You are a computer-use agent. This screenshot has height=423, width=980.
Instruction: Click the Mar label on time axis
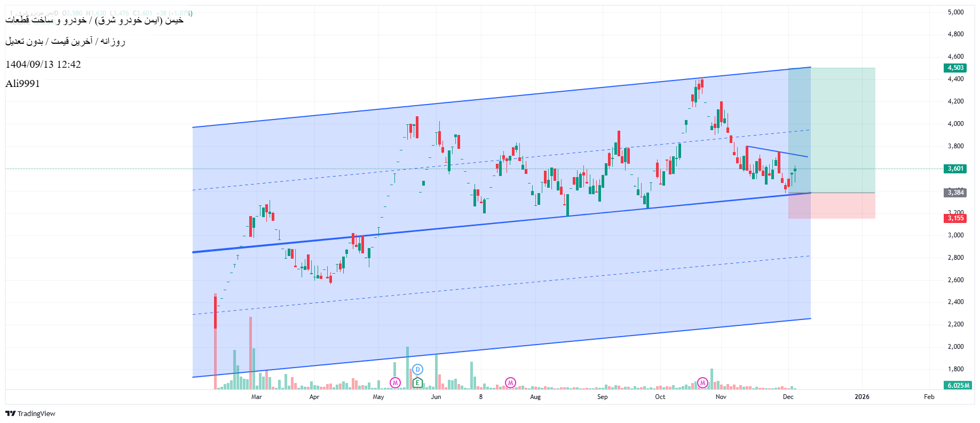point(256,397)
